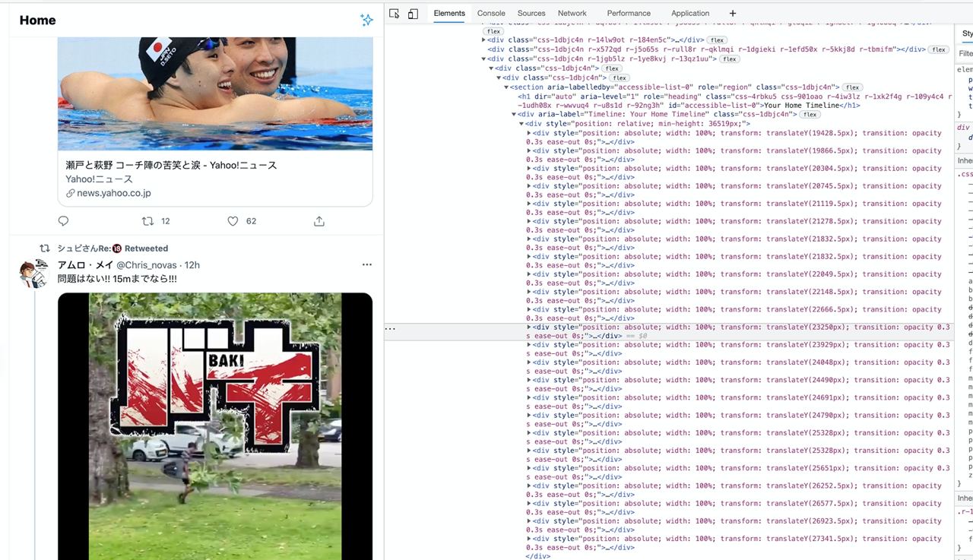Click the sparkle Top Tweets icon beside Home
Viewport: 973px width, 560px height.
tap(366, 21)
